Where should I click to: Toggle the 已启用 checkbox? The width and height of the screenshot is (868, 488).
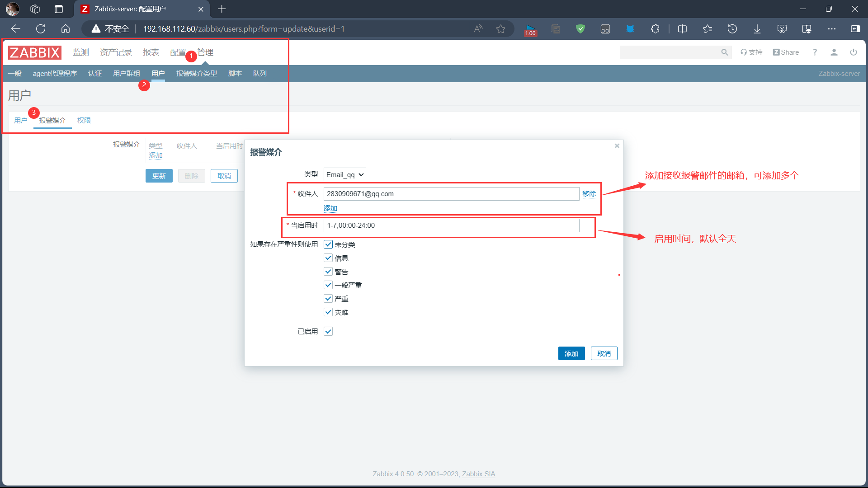[x=328, y=332]
